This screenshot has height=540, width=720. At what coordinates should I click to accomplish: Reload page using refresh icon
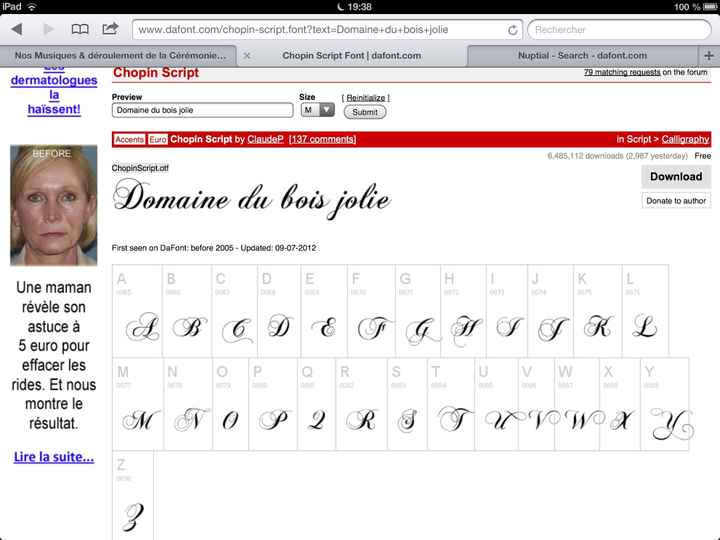click(x=513, y=30)
